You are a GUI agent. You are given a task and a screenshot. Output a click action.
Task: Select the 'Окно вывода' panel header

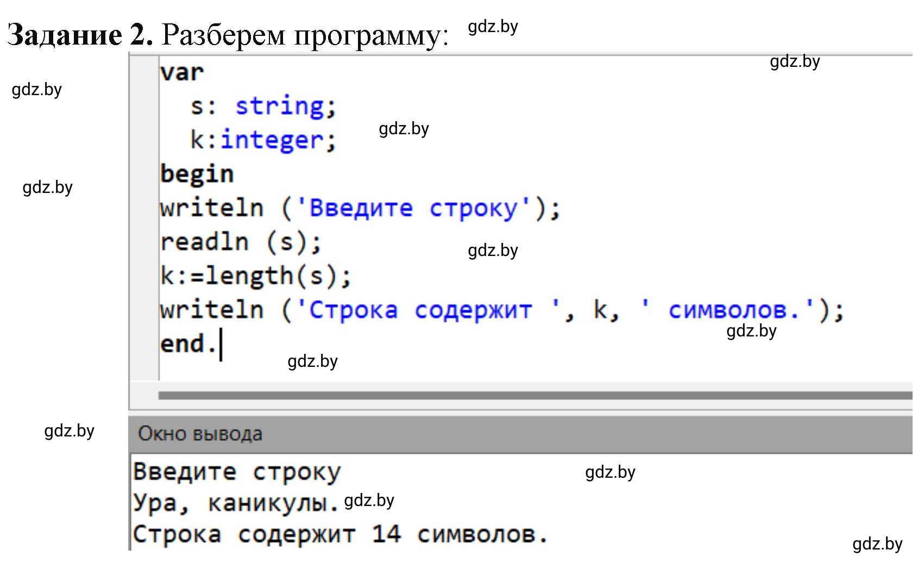(x=520, y=434)
